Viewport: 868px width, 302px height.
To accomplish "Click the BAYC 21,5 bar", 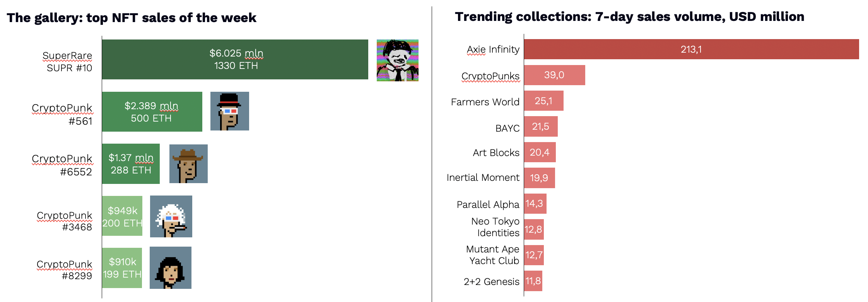I will click(541, 127).
